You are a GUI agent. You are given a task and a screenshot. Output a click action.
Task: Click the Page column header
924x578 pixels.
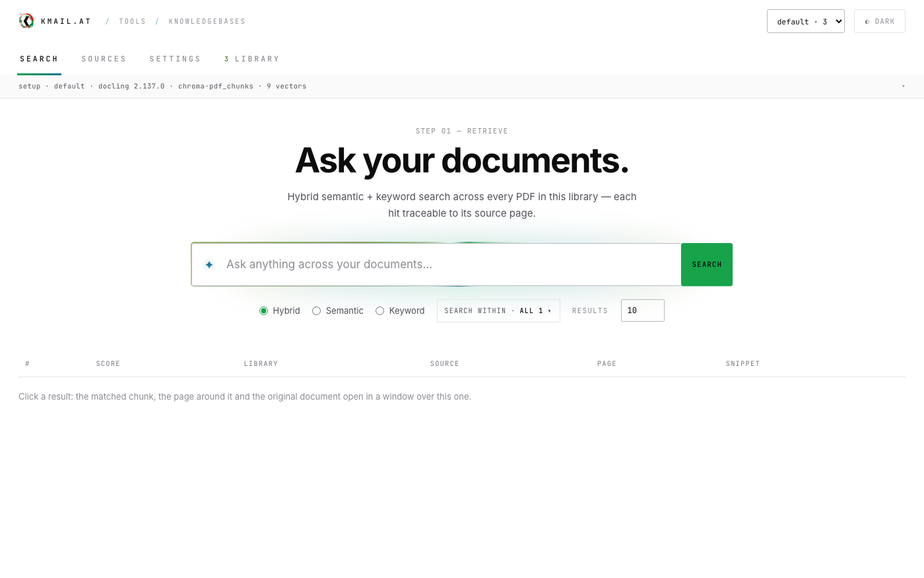coord(607,363)
